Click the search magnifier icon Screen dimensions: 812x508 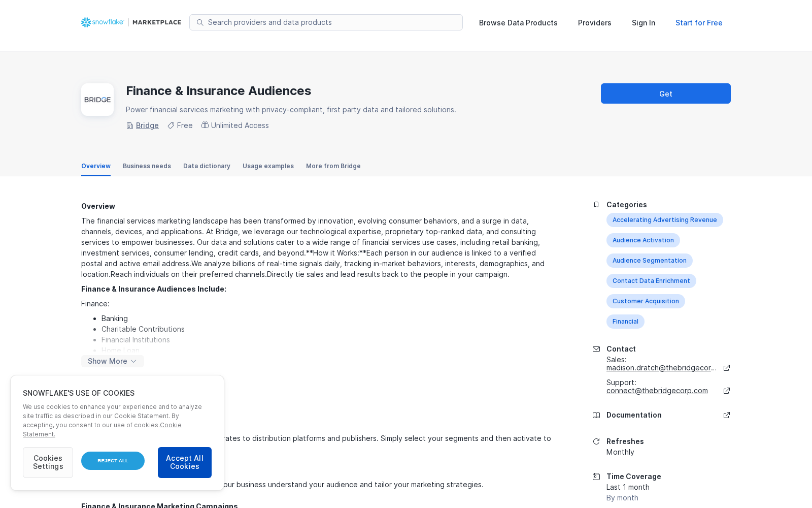coord(200,22)
